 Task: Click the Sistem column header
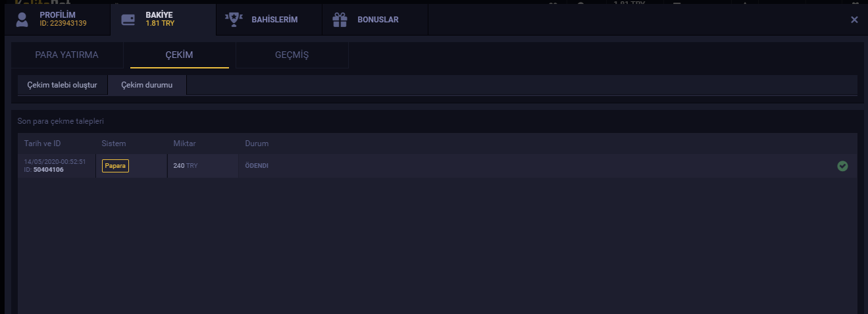(x=114, y=144)
